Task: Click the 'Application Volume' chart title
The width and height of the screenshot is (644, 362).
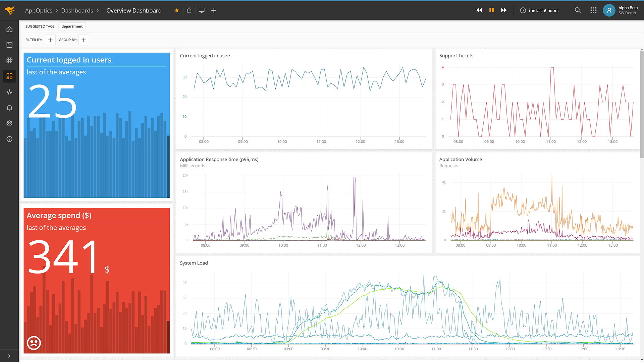Action: 461,160
